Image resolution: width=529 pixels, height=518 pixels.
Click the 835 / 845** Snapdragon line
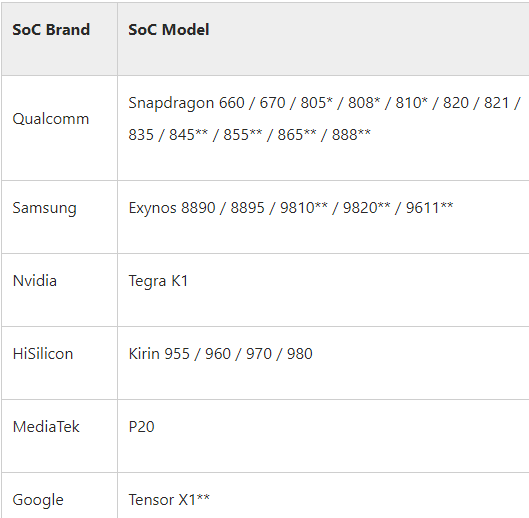[249, 134]
